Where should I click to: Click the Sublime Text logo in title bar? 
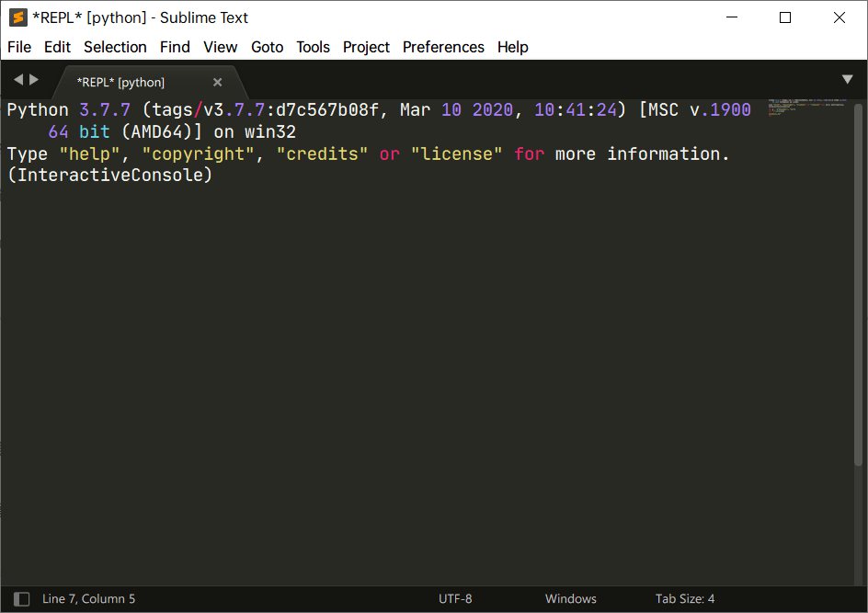tap(17, 17)
